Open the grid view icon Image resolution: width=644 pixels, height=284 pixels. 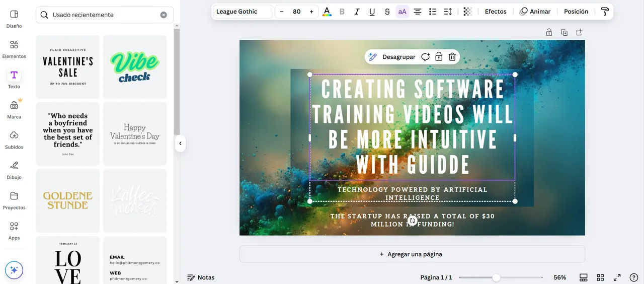(600, 277)
